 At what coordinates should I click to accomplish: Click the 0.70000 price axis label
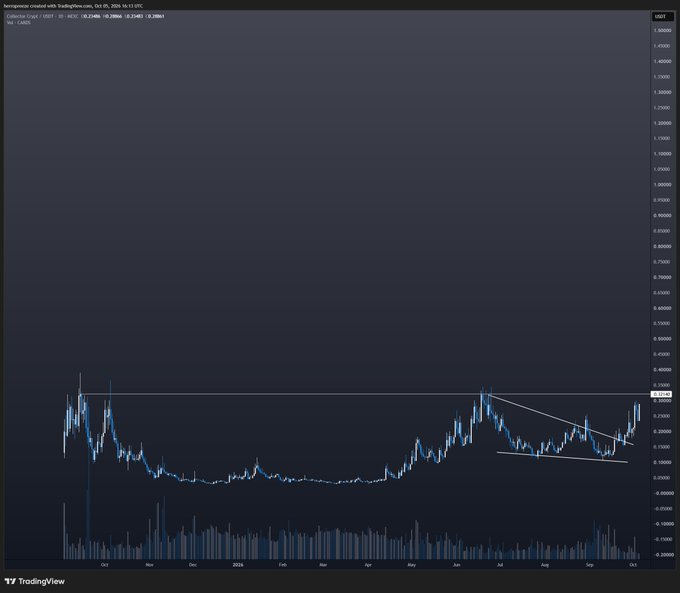pyautogui.click(x=662, y=277)
